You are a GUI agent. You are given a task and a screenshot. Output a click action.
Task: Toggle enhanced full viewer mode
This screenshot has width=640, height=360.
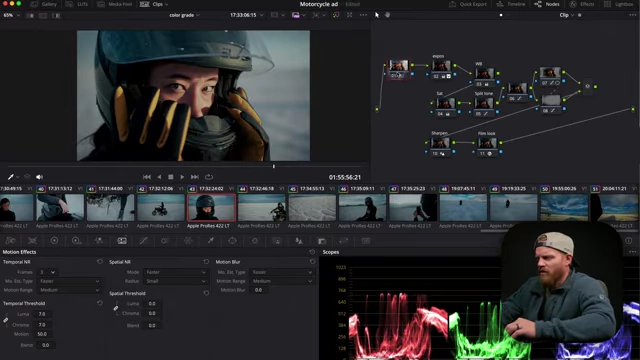(349, 15)
